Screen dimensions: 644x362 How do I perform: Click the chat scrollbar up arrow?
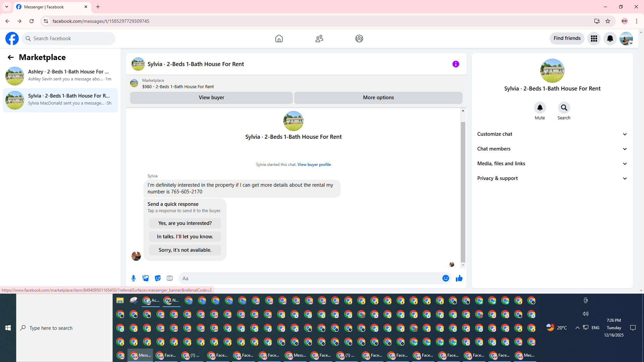click(x=463, y=111)
